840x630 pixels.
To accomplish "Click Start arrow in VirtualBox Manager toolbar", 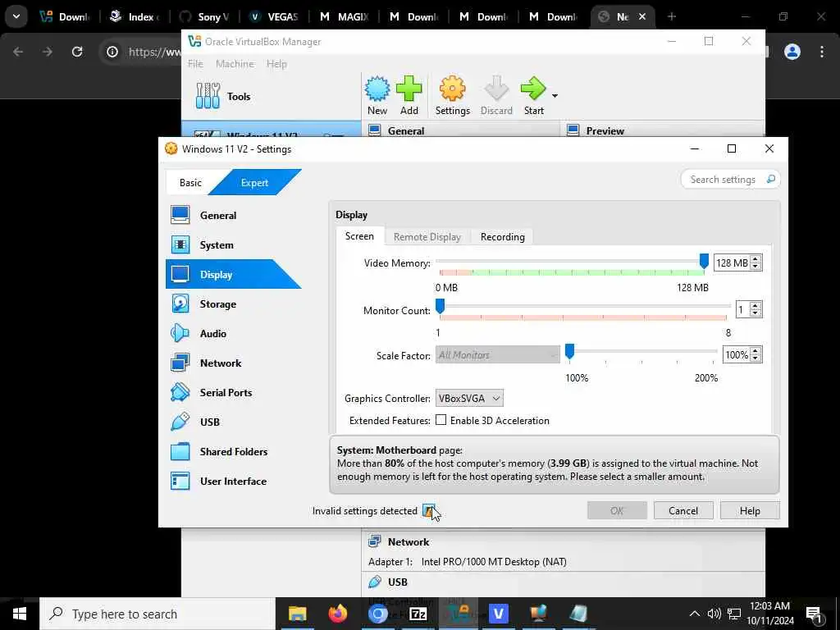I will click(533, 96).
